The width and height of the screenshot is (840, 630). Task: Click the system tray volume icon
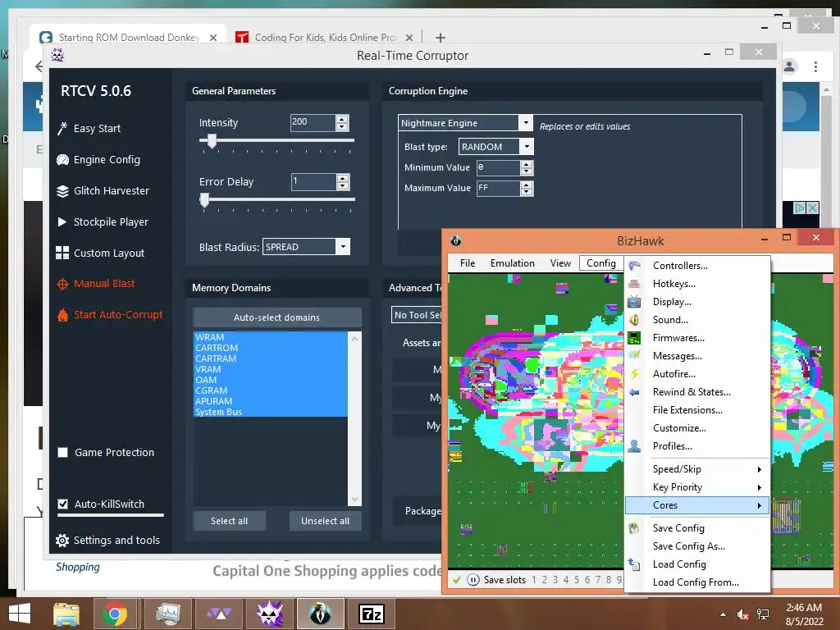coord(742,614)
